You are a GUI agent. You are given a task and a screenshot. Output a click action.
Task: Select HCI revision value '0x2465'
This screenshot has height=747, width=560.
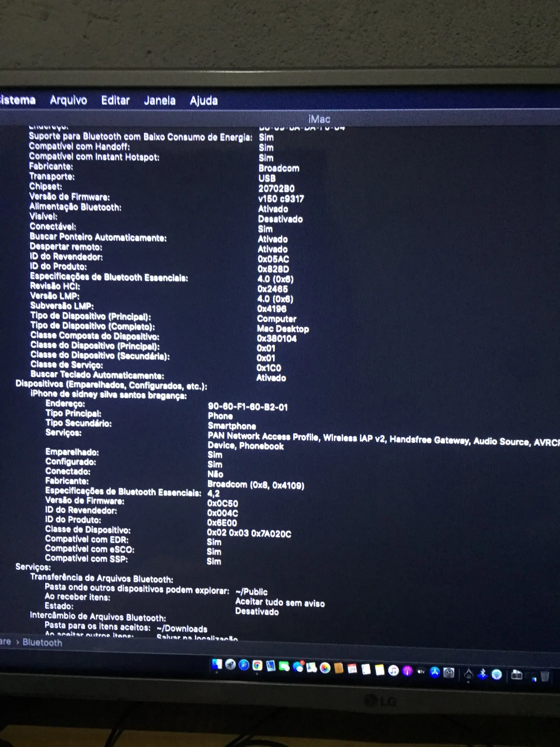[273, 289]
